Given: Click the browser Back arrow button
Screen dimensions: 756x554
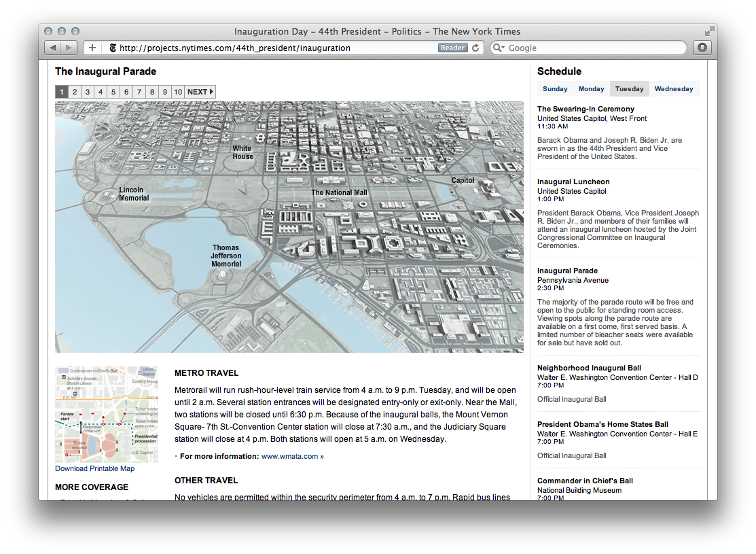Looking at the screenshot, I should 53,48.
